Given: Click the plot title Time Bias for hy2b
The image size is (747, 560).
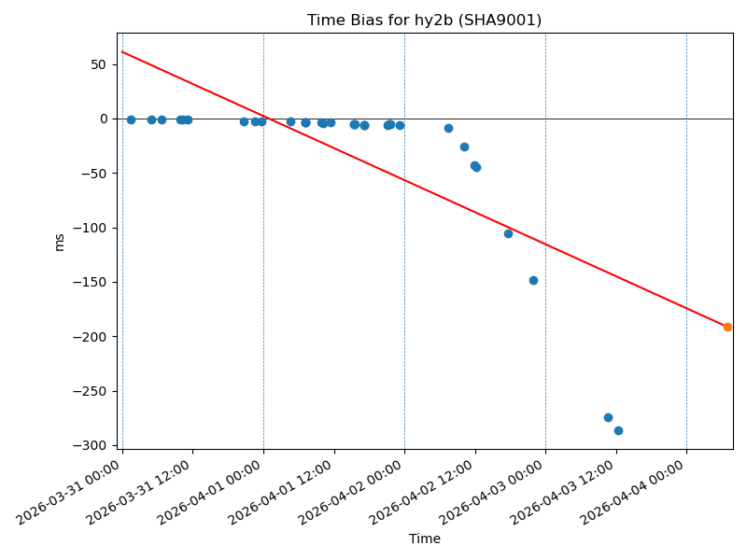Looking at the screenshot, I should coord(424,21).
